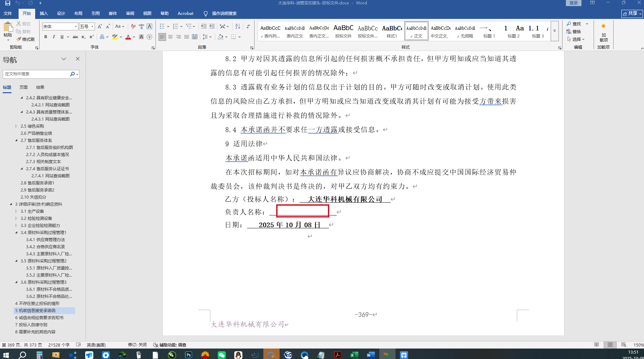
Task: Toggle Underline formatting
Action: coord(62,37)
